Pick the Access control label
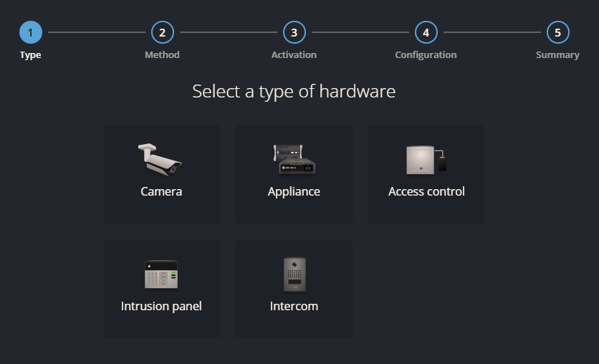Viewport: 599px width, 364px height. (x=426, y=191)
